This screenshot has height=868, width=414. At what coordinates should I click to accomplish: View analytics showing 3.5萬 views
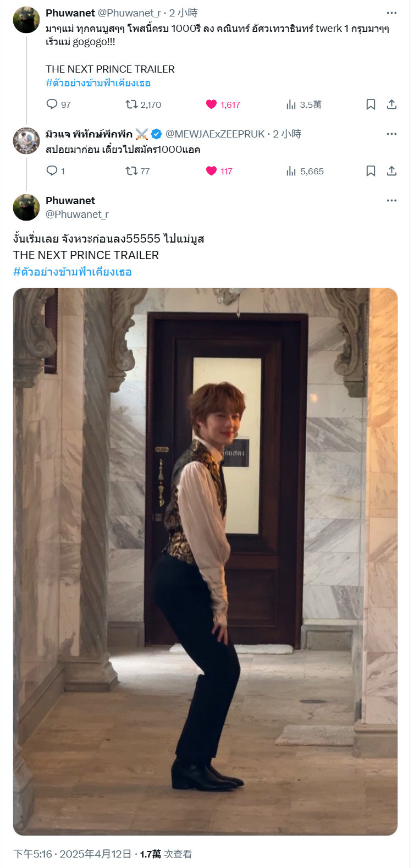303,105
